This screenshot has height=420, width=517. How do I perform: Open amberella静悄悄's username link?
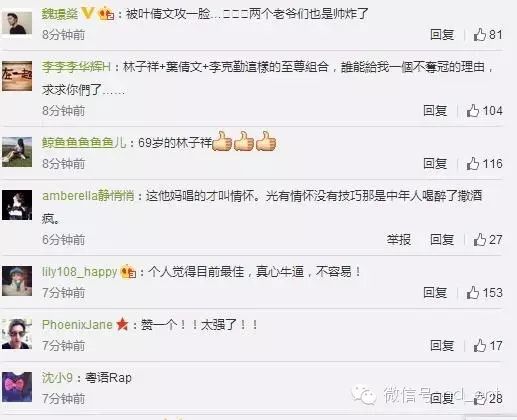pyautogui.click(x=88, y=195)
